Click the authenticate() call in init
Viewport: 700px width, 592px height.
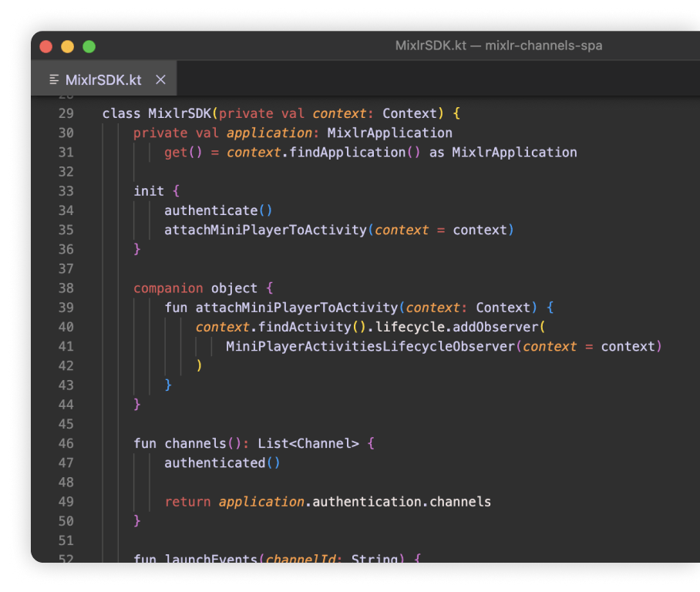click(x=210, y=210)
